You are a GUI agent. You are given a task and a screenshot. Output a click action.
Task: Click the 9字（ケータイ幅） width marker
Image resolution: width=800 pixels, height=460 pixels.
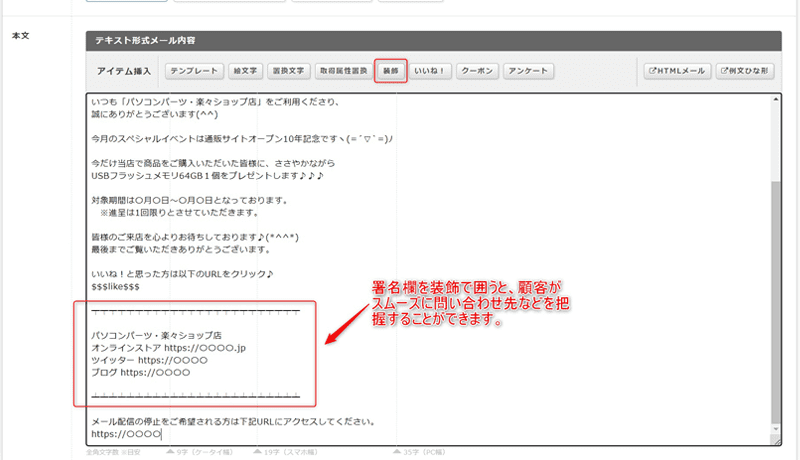(x=200, y=452)
